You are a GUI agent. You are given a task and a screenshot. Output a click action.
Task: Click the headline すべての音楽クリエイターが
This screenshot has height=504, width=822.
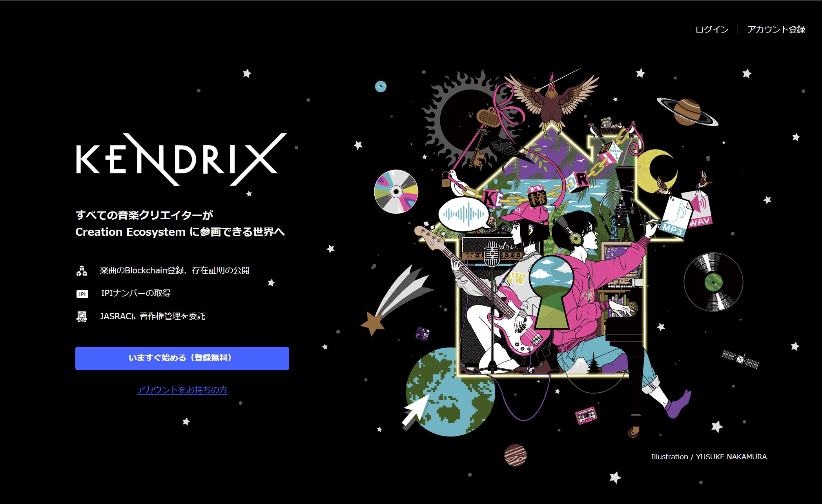pyautogui.click(x=144, y=215)
